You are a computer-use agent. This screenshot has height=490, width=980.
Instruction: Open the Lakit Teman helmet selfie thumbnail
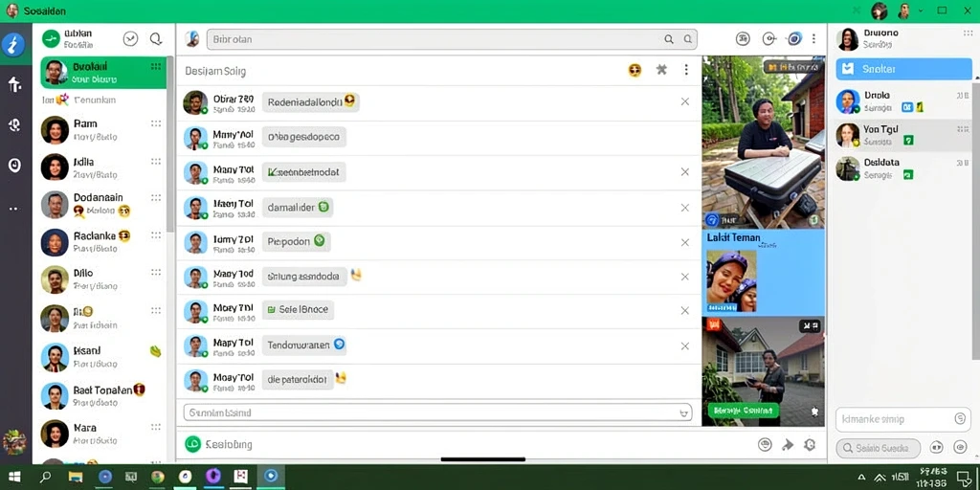(x=731, y=280)
